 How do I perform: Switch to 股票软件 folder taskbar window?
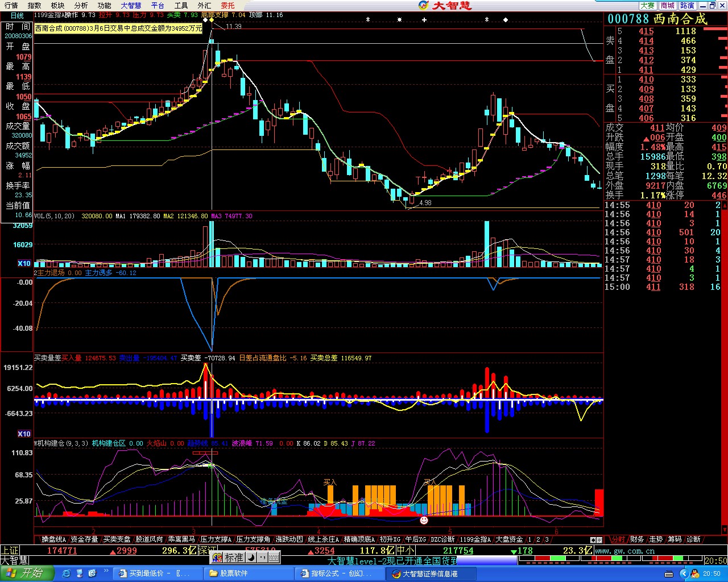[249, 573]
